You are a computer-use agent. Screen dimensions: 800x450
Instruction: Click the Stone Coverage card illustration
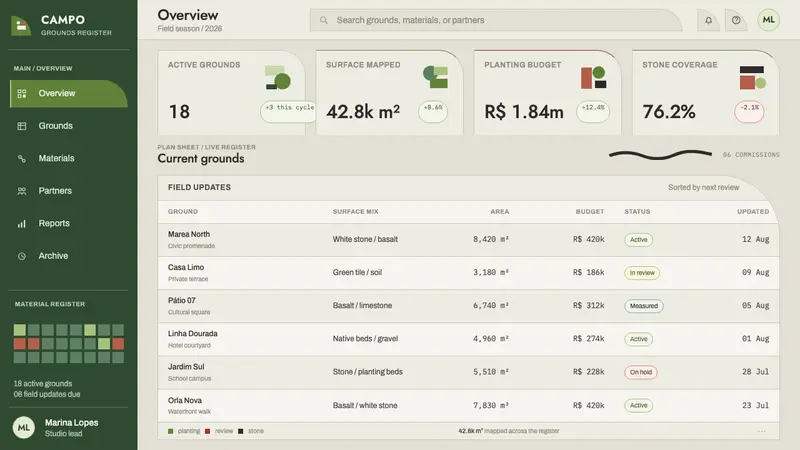(x=753, y=77)
